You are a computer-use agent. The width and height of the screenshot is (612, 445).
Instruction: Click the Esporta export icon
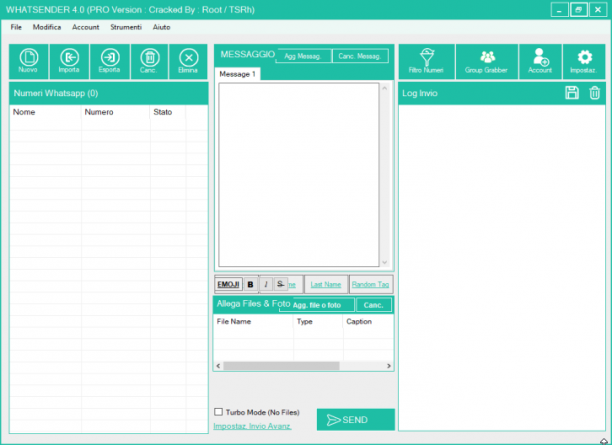110,62
